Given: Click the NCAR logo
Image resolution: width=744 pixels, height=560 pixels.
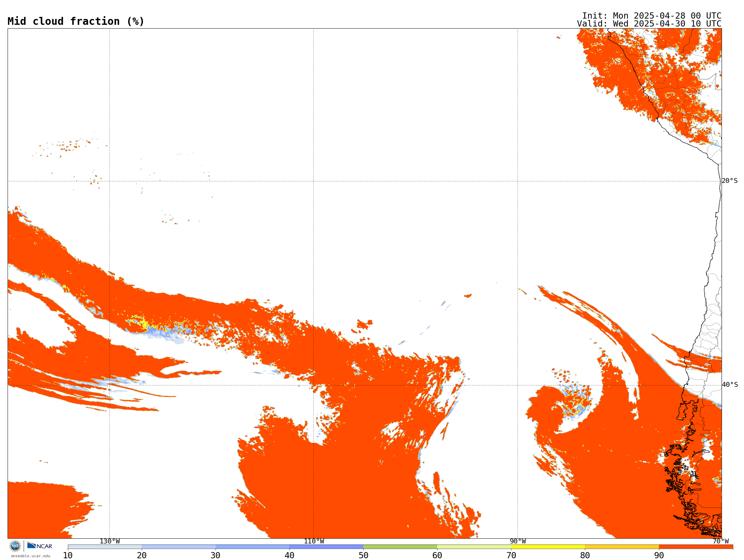Looking at the screenshot, I should point(40,546).
